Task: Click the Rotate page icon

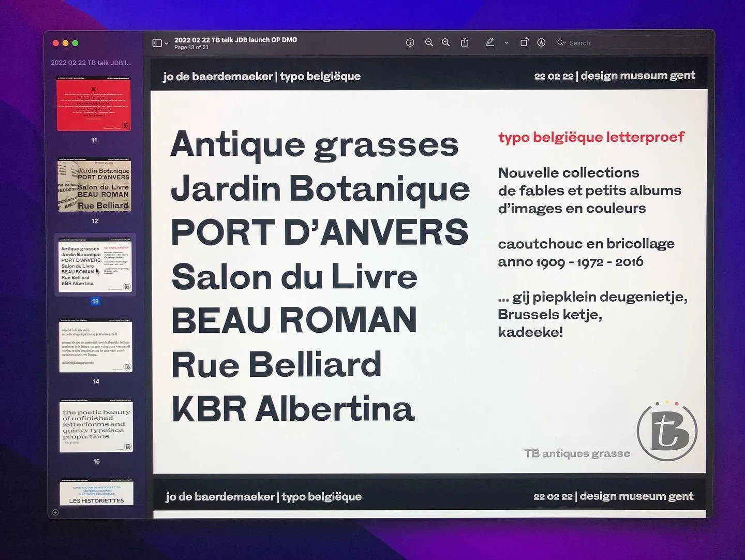Action: (524, 42)
